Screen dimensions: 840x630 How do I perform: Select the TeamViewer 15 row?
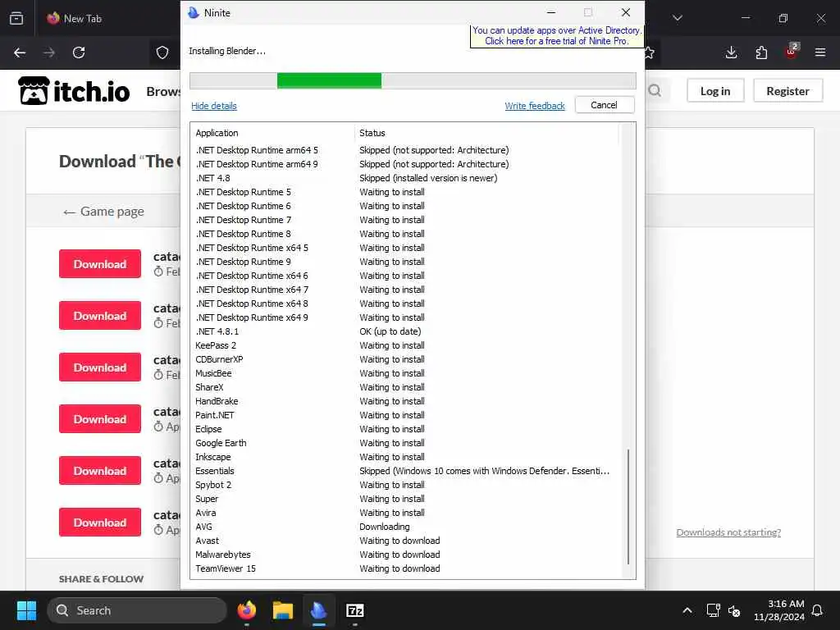point(407,568)
